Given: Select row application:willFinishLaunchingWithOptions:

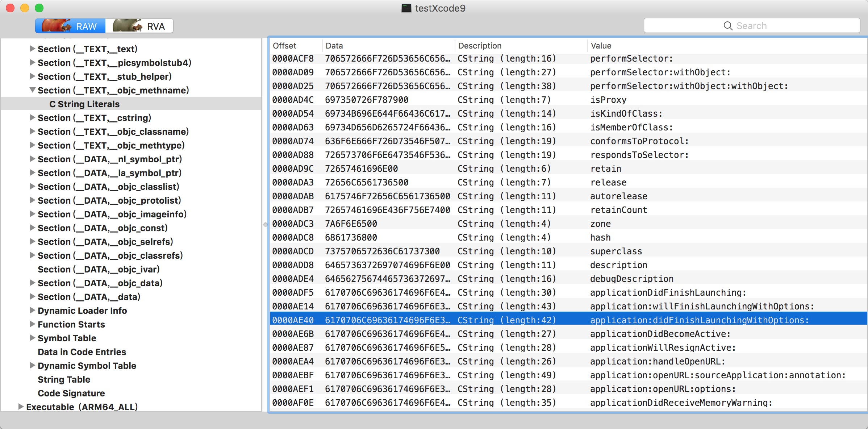Looking at the screenshot, I should [568, 306].
